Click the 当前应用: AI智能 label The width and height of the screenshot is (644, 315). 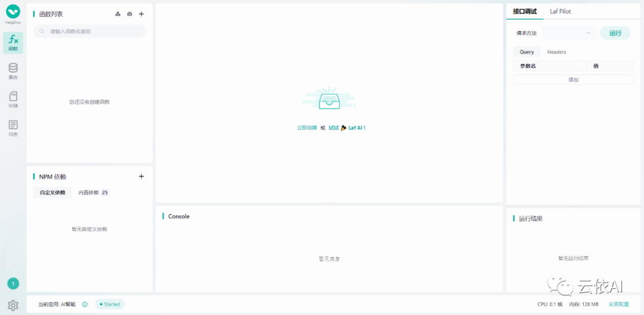point(57,304)
